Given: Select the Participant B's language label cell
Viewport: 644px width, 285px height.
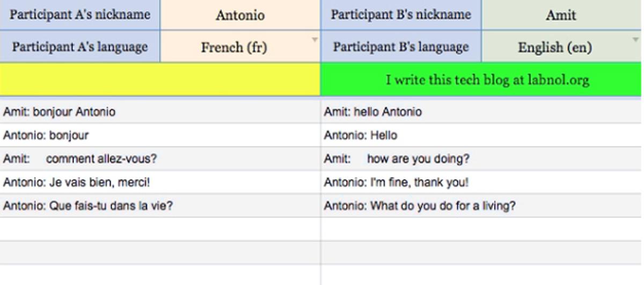Looking at the screenshot, I should (x=401, y=47).
